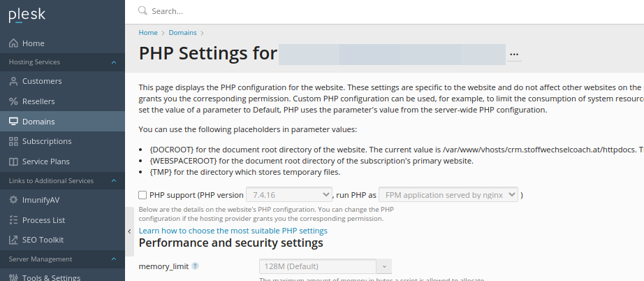Collapse Links to Additional Services section
This screenshot has height=281, width=644.
coord(114,181)
